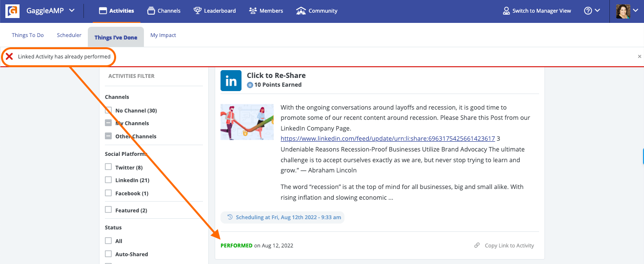Screen dimensions: 644x264
Task: Click the blue side tab handle
Action: [643, 157]
